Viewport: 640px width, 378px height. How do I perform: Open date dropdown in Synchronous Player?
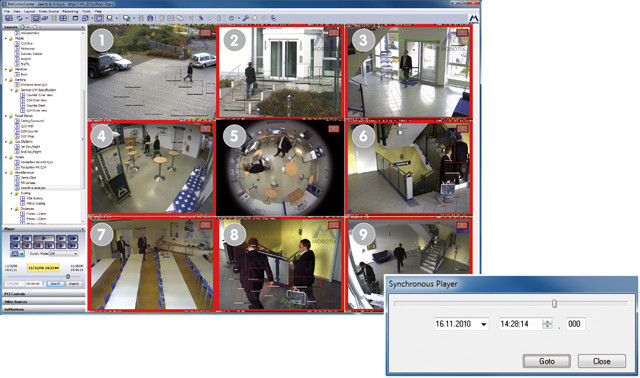coord(484,324)
